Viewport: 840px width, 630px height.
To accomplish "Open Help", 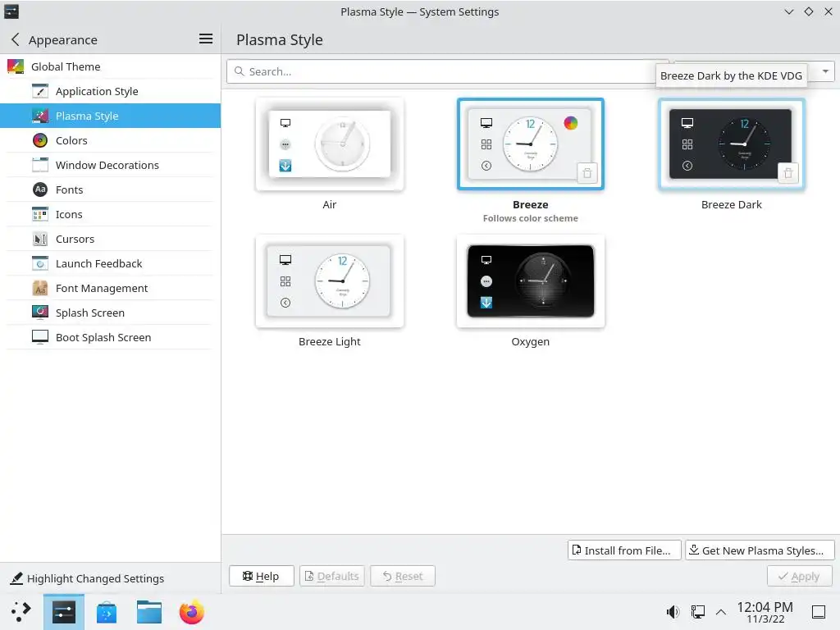I will (262, 576).
